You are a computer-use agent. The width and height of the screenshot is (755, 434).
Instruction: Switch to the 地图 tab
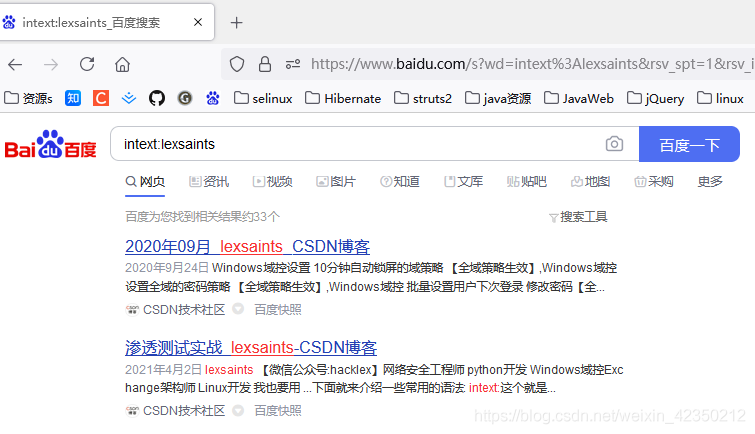(x=590, y=182)
